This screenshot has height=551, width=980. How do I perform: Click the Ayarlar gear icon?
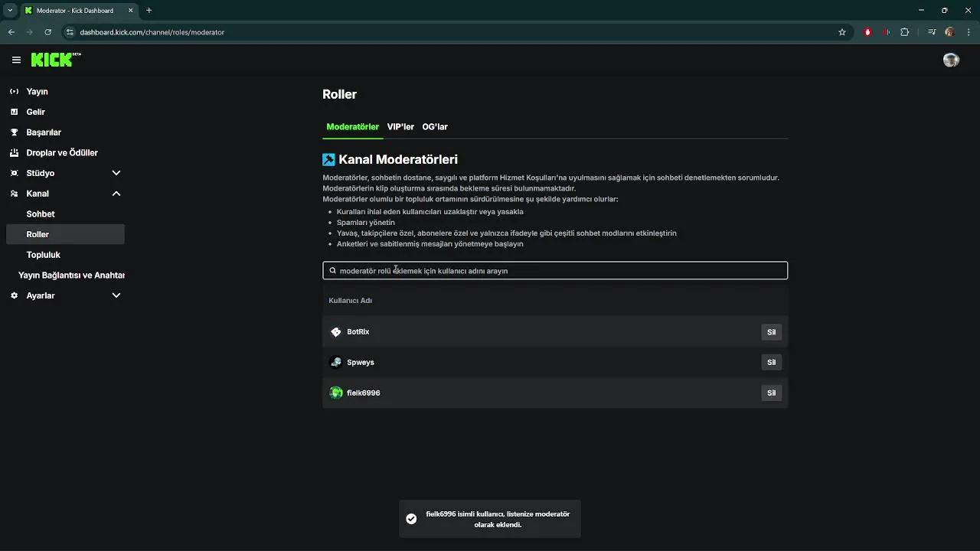14,295
